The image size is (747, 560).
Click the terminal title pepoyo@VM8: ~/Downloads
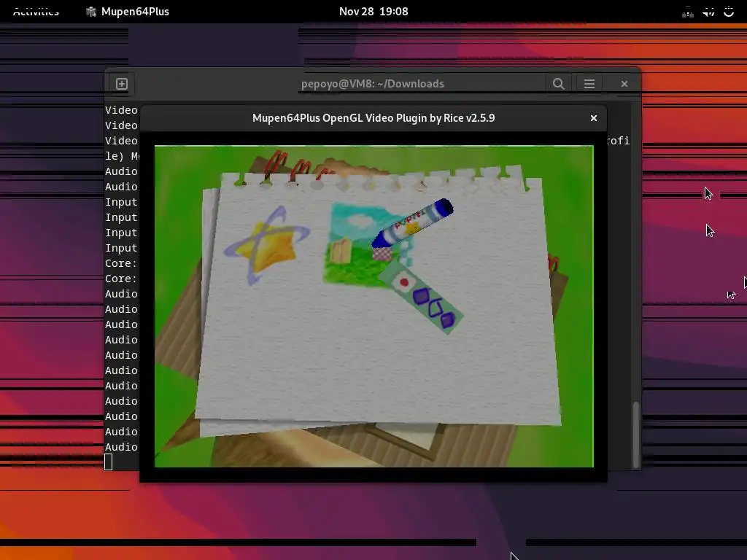373,84
